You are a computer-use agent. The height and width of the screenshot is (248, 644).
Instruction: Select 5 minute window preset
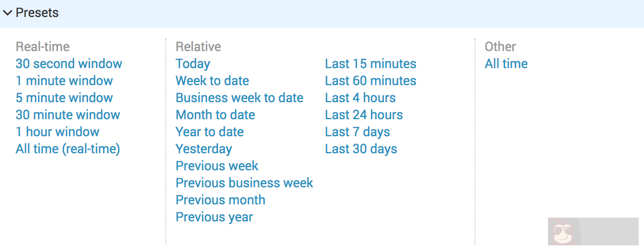pyautogui.click(x=64, y=98)
